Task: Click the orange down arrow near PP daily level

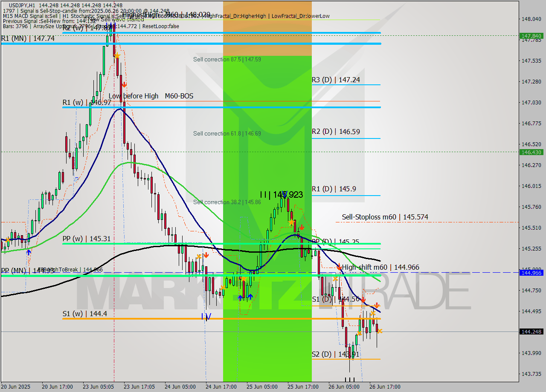Action: tap(206, 255)
